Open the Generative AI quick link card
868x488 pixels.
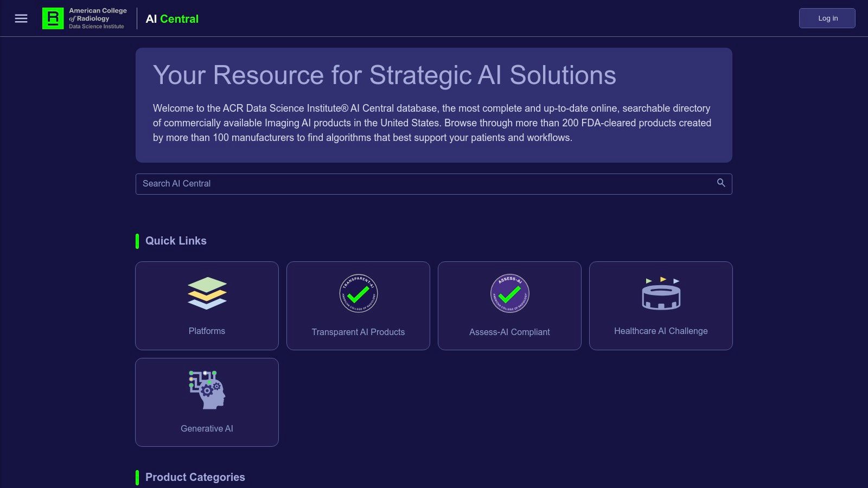(207, 402)
